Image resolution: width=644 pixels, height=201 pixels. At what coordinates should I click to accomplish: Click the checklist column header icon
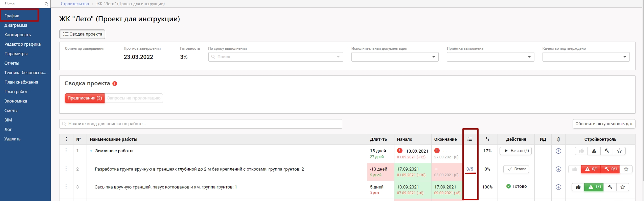tap(470, 139)
